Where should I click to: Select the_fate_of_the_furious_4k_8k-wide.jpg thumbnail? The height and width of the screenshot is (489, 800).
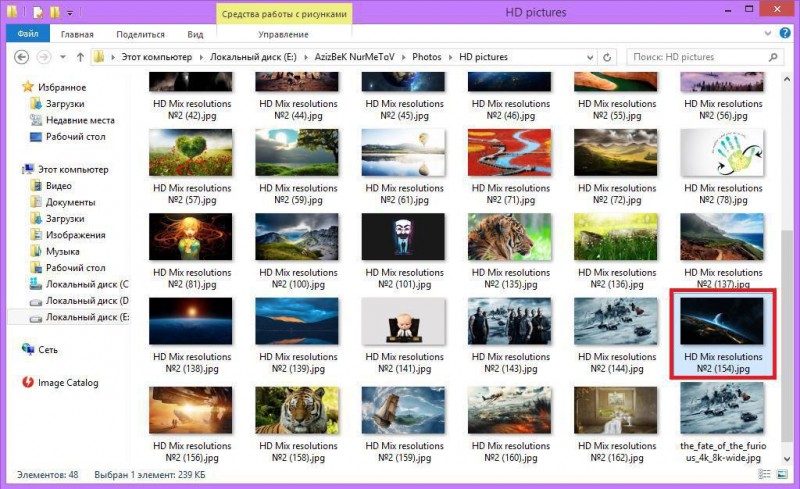pos(722,410)
